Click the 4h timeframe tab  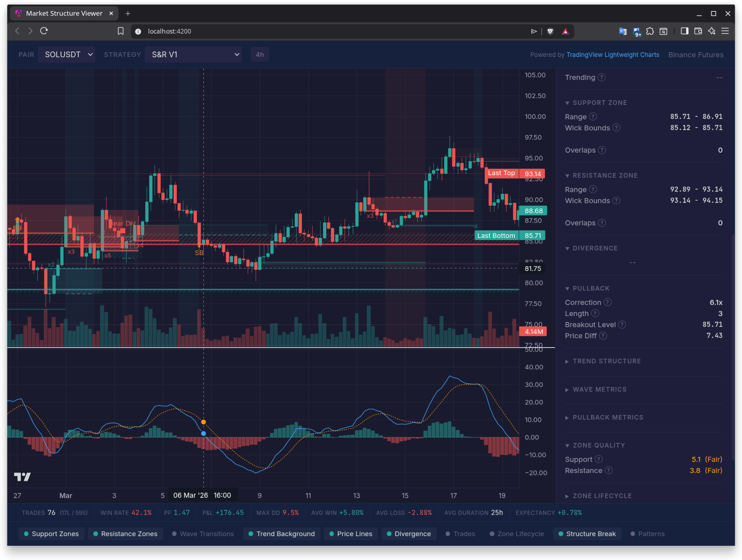259,54
